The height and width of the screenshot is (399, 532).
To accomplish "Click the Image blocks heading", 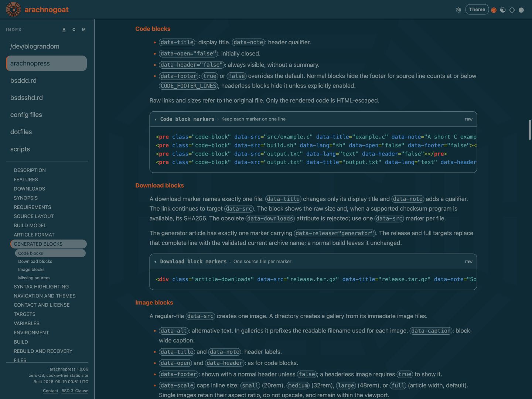I will 154,303.
